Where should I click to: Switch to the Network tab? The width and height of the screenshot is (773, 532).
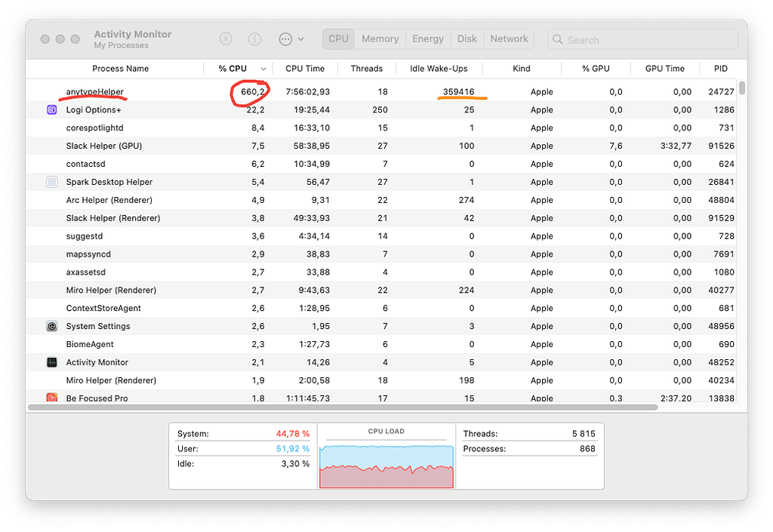[x=509, y=38]
